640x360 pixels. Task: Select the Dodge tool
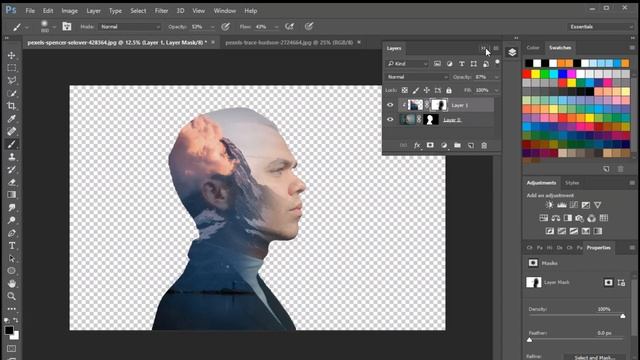pyautogui.click(x=11, y=220)
